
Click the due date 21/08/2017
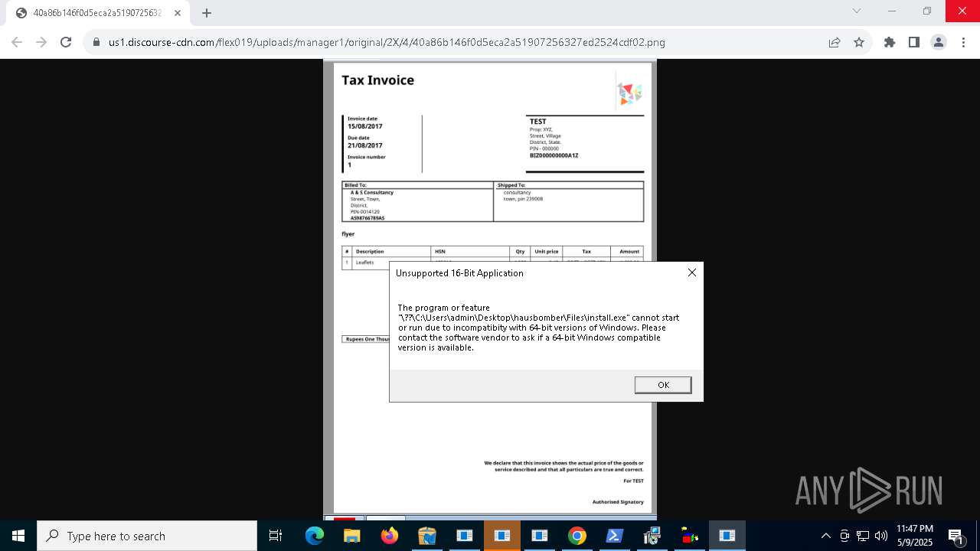click(365, 145)
